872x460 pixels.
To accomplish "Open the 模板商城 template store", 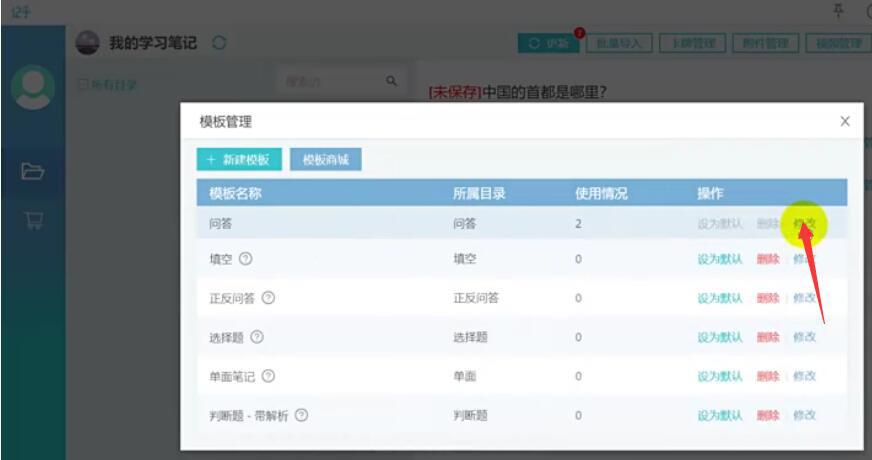I will pos(326,160).
